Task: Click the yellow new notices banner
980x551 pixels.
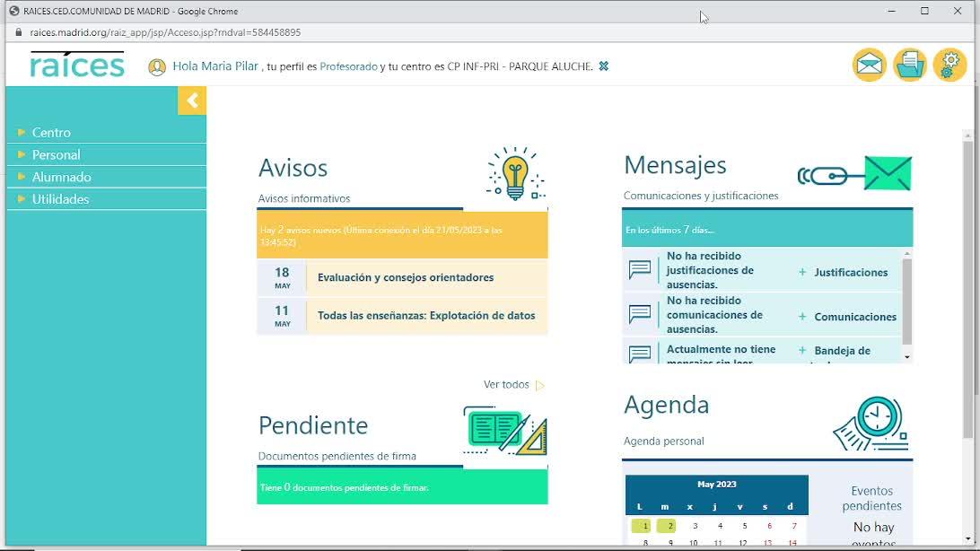Action: click(x=402, y=235)
